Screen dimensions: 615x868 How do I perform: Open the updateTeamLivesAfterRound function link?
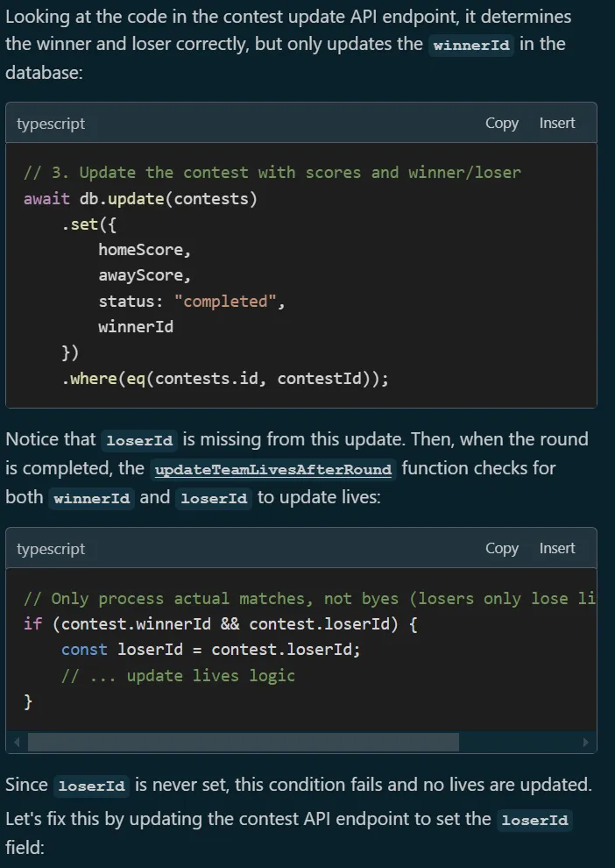click(272, 470)
